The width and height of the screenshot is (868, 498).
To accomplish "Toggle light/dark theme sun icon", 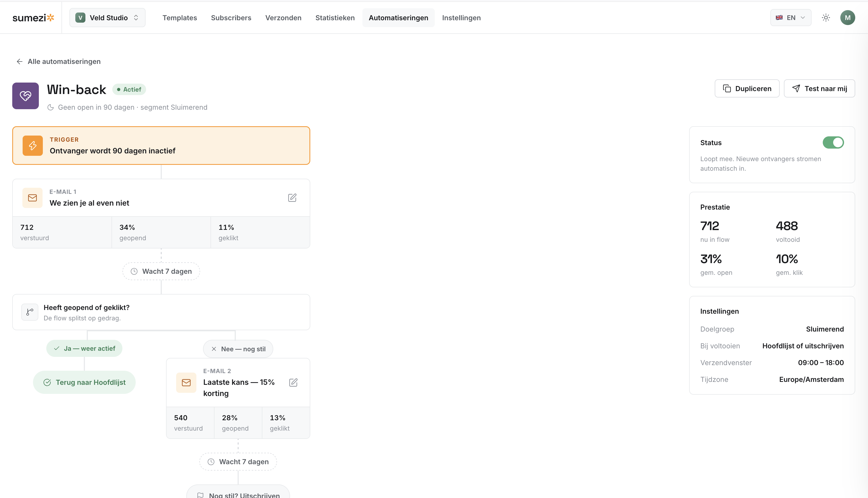I will tap(826, 18).
